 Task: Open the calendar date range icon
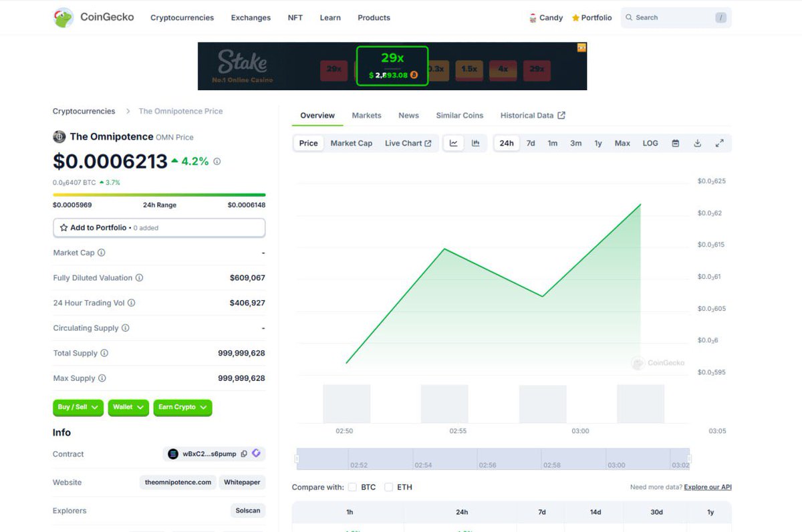point(676,143)
